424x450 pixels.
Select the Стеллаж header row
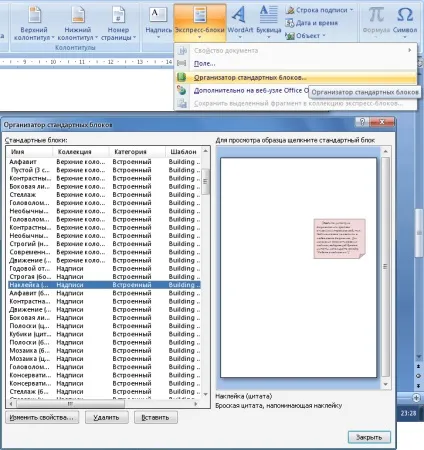pyautogui.click(x=104, y=195)
